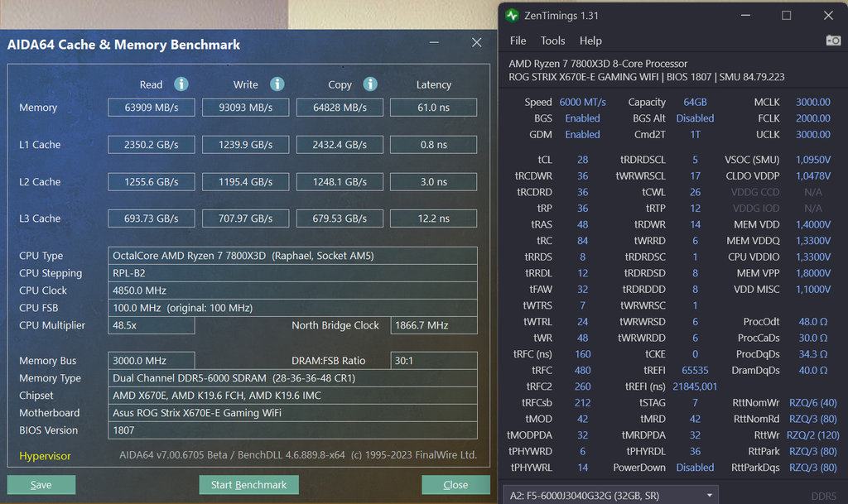This screenshot has height=504, width=848.
Task: Click the BIOS Version 1807 field
Action: (x=292, y=430)
